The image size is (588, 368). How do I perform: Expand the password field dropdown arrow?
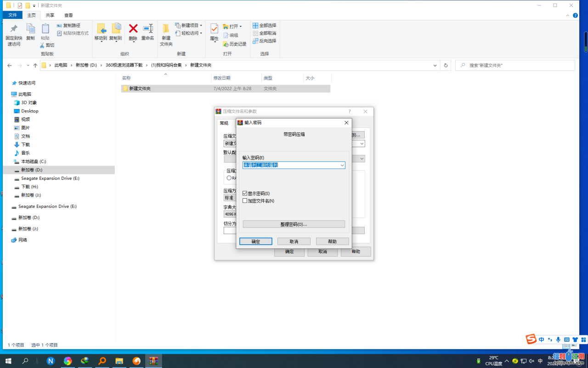[342, 165]
